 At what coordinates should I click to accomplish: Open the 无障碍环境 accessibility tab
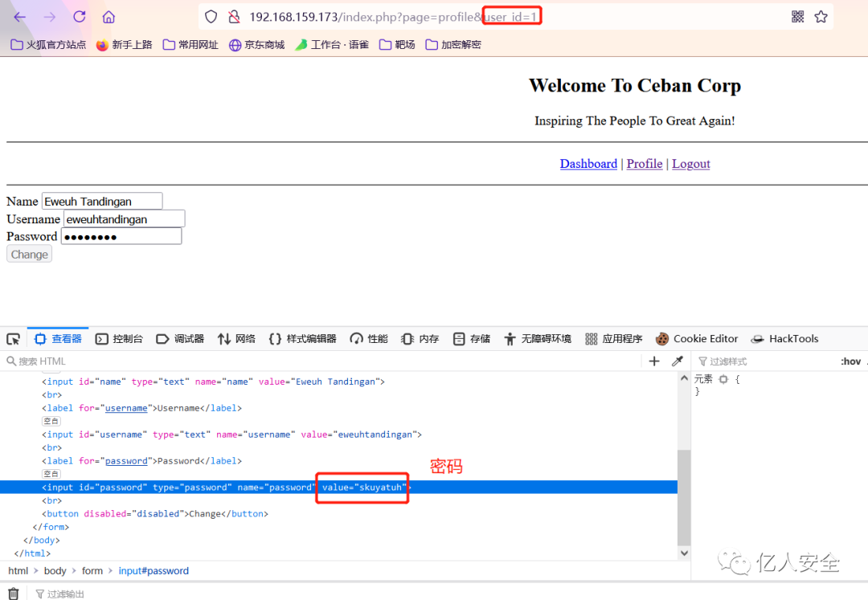tap(538, 339)
